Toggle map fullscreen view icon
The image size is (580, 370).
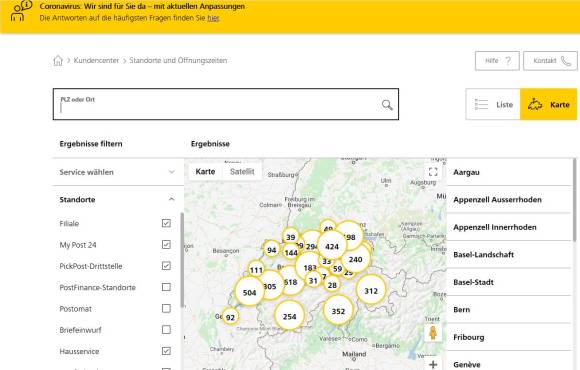[x=433, y=172]
